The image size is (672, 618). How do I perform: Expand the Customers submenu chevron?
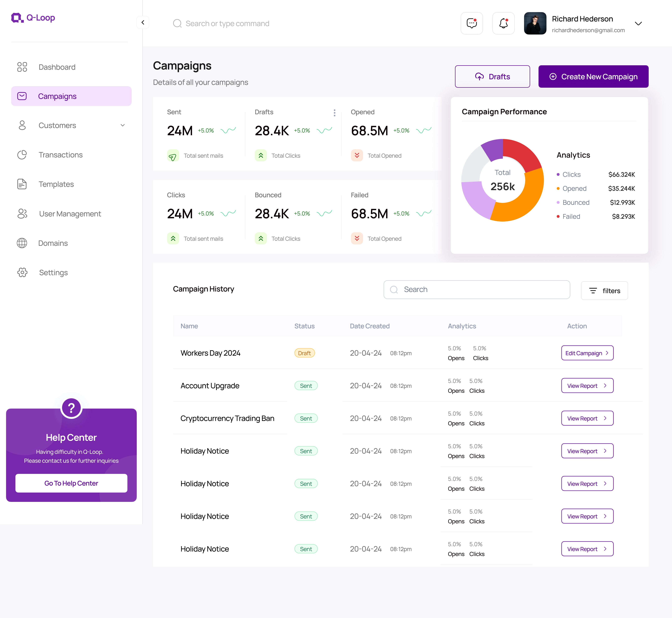click(122, 125)
